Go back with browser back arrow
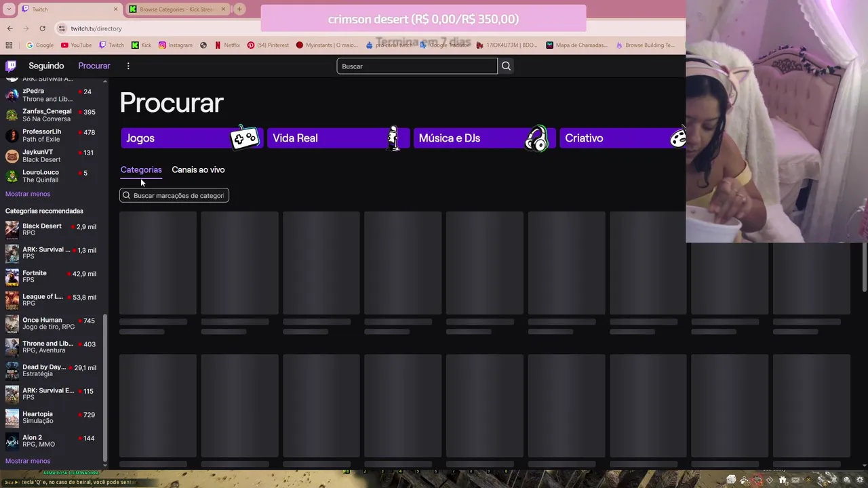This screenshot has height=488, width=868. [x=9, y=28]
